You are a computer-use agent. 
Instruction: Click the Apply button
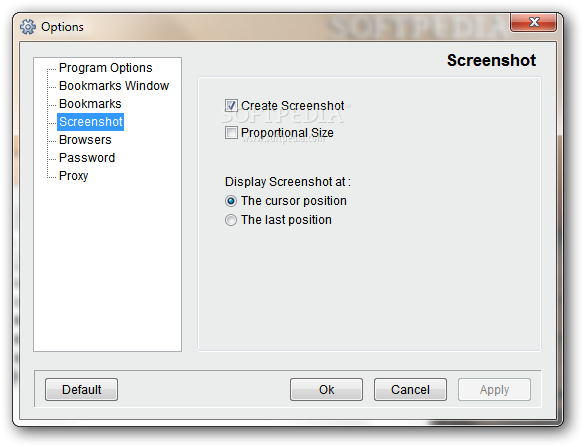click(494, 390)
